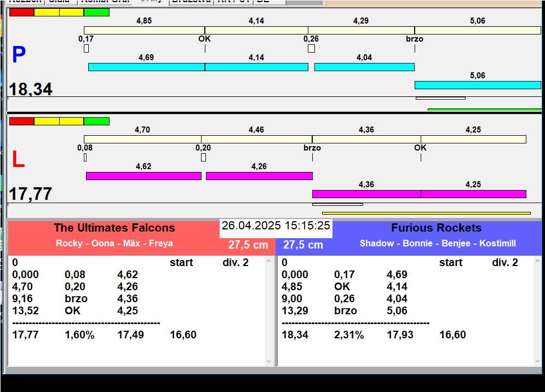
Task: Click the scroll-down arrow in the Falcons results panel
Action: (x=269, y=361)
